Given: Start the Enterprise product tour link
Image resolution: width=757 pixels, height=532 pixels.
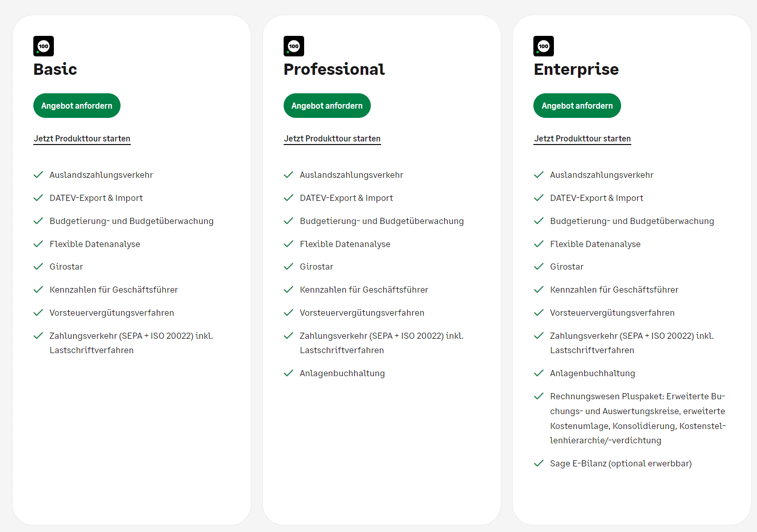Looking at the screenshot, I should [x=582, y=138].
